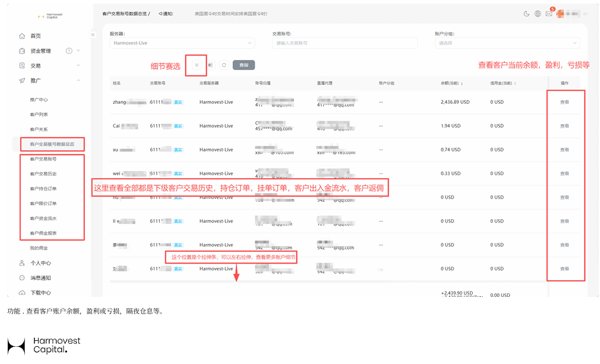
Task: Click the Harmovest Capital sidebar logo
Action: [50, 16]
